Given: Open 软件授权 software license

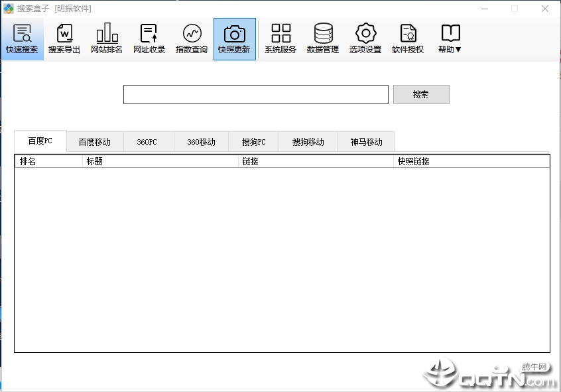Looking at the screenshot, I should 408,39.
